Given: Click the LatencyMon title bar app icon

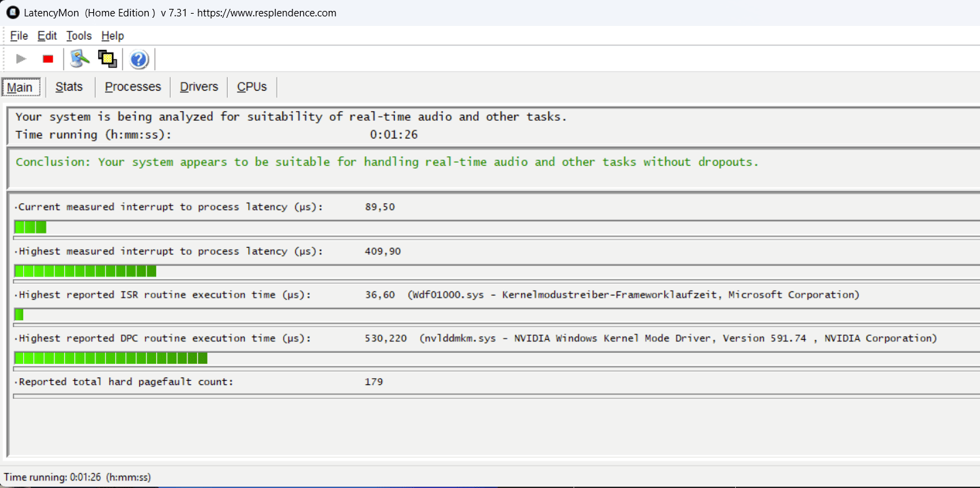Looking at the screenshot, I should pos(12,12).
